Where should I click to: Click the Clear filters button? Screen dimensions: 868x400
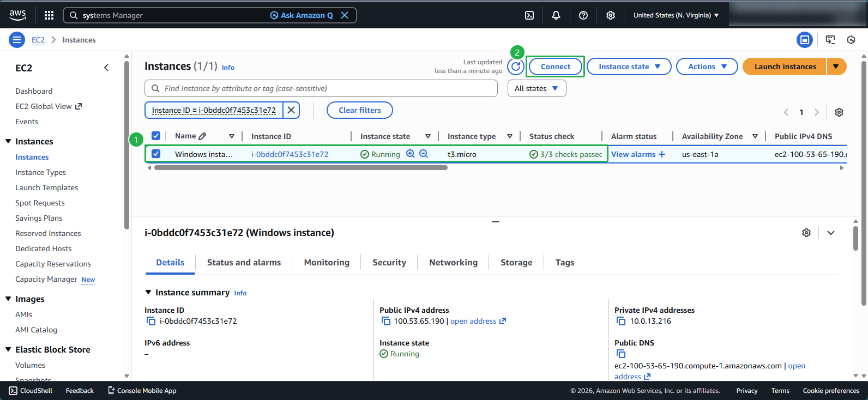click(359, 110)
